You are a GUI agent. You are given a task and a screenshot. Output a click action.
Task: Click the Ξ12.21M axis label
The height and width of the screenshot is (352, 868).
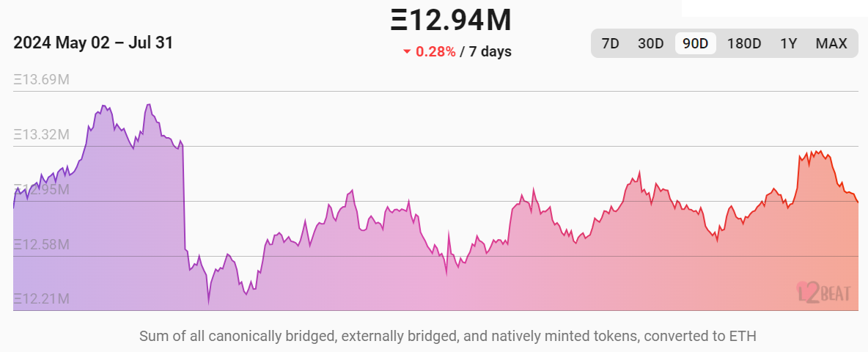tap(42, 299)
